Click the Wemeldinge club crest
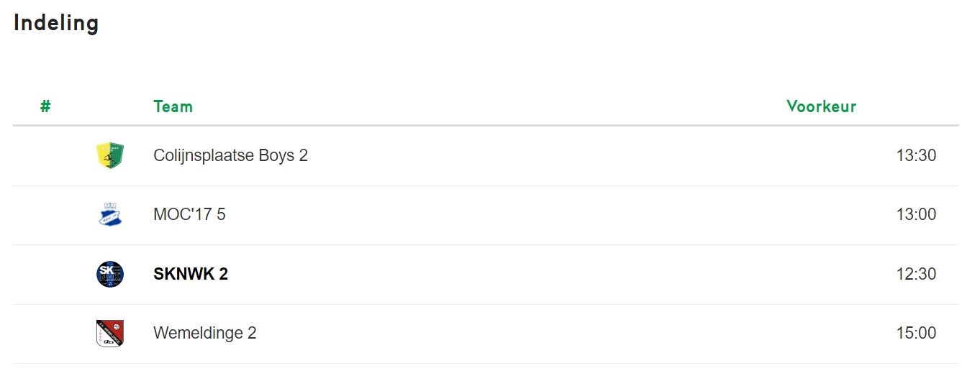This screenshot has height=376, width=980. [110, 334]
